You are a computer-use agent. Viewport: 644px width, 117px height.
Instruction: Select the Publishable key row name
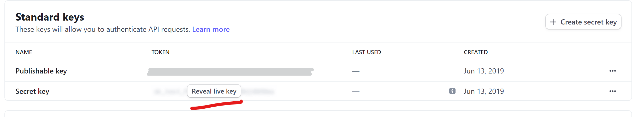(41, 71)
